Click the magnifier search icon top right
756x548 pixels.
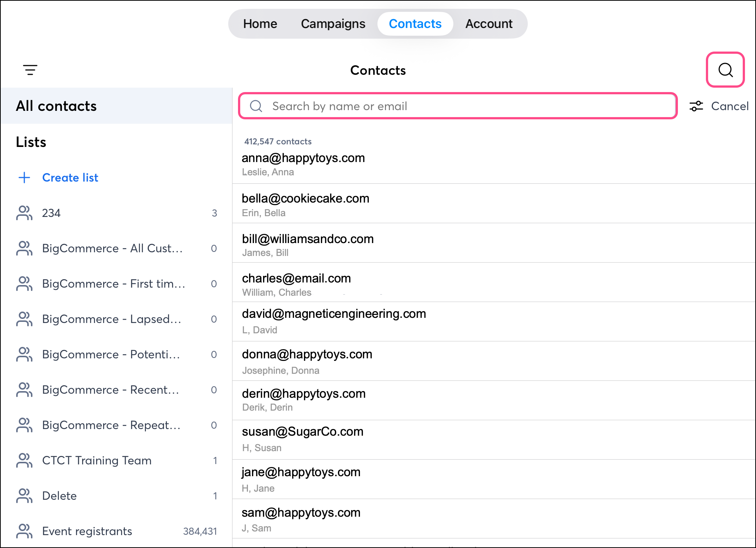pyautogui.click(x=725, y=70)
